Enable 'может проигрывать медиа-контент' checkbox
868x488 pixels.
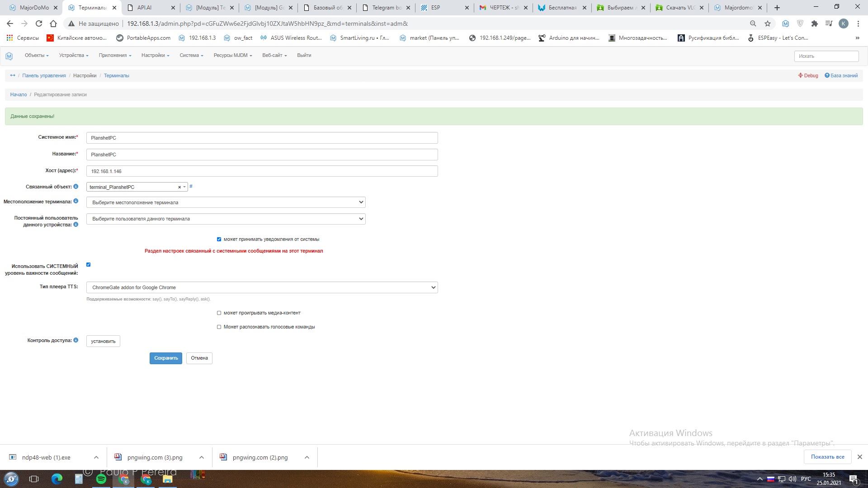coord(219,313)
